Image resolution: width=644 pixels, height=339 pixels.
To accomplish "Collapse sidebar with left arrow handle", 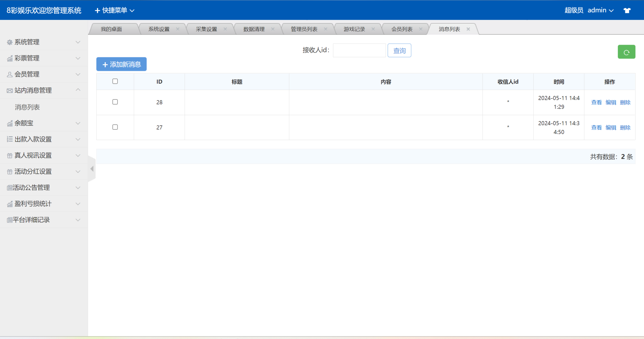I will coord(92,169).
